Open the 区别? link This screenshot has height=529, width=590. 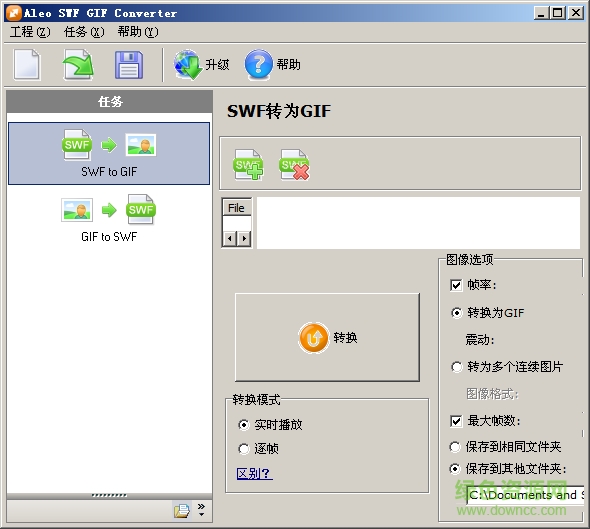254,473
